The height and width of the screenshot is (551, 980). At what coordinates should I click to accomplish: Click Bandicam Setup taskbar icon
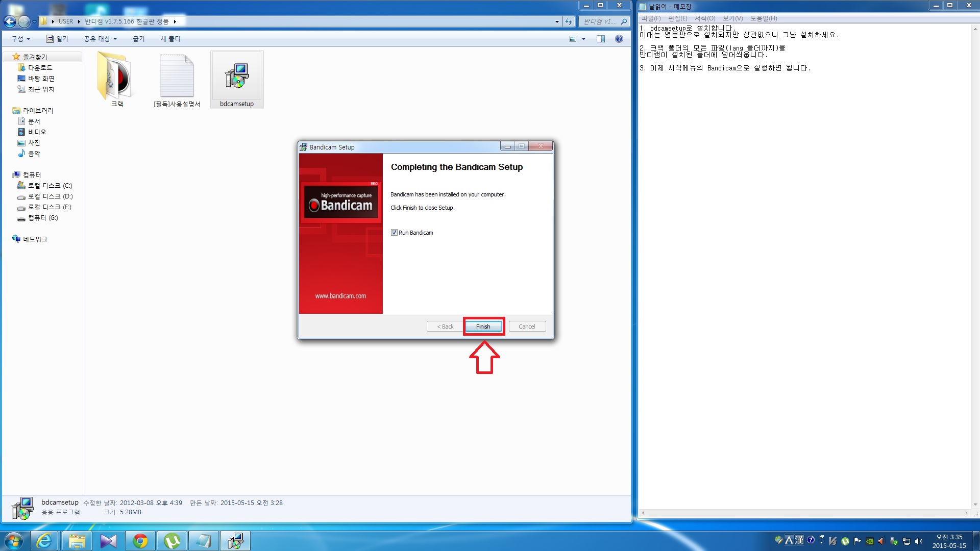(235, 541)
